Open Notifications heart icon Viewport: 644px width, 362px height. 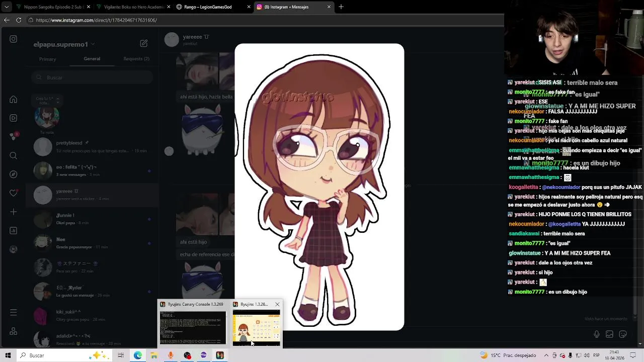pyautogui.click(x=14, y=193)
